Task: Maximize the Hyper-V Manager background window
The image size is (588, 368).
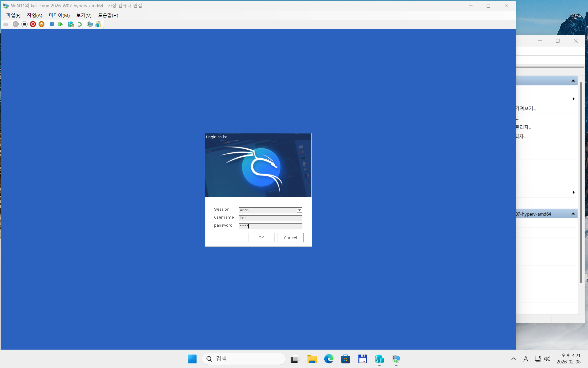Action: click(x=558, y=41)
